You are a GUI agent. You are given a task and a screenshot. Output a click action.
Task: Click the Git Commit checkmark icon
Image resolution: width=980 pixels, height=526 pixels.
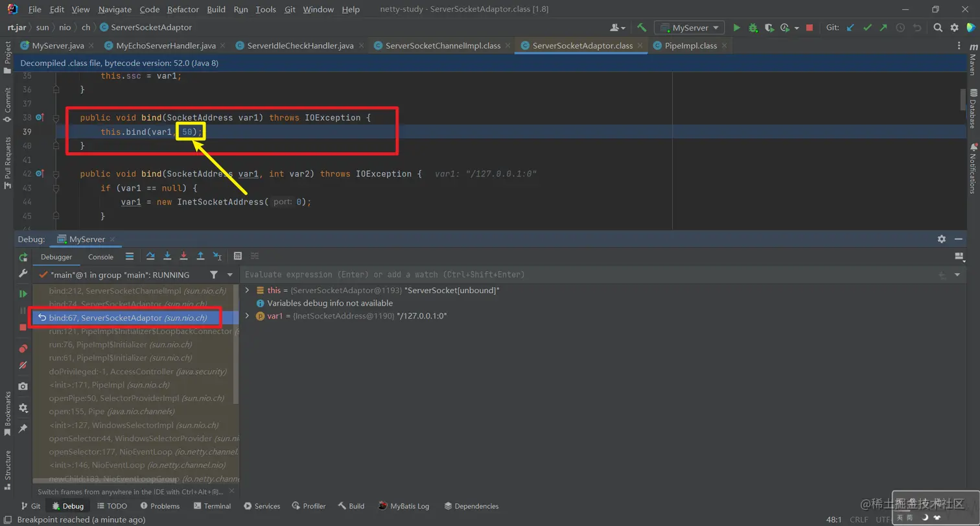[867, 28]
